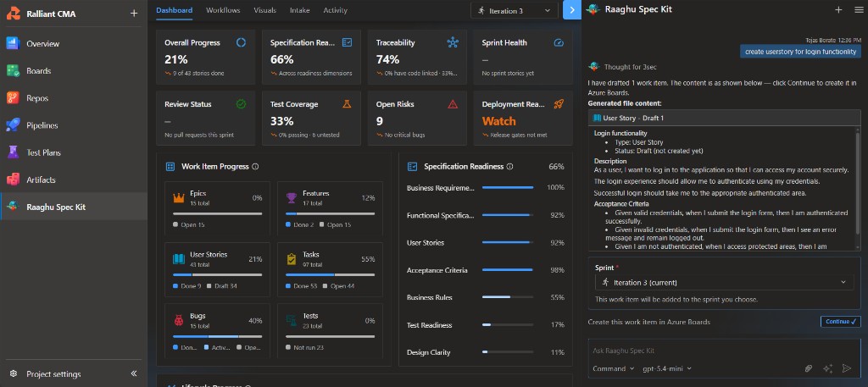
Task: Open Test Plans in the sidebar
Action: point(74,152)
